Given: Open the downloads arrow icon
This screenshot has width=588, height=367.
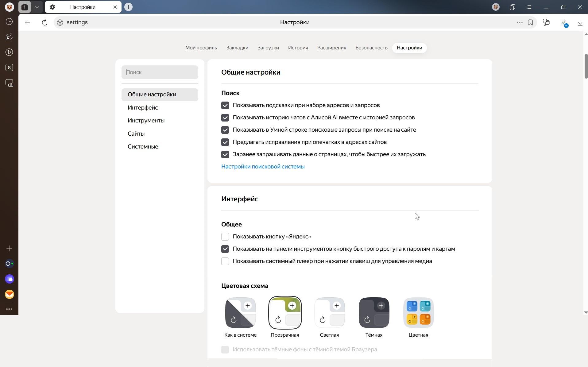Looking at the screenshot, I should [x=580, y=22].
